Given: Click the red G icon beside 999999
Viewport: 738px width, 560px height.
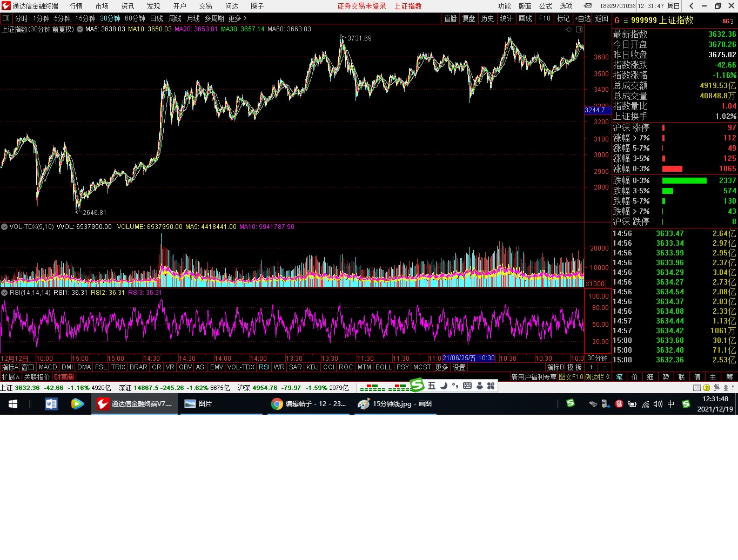Looking at the screenshot, I should 617,21.
